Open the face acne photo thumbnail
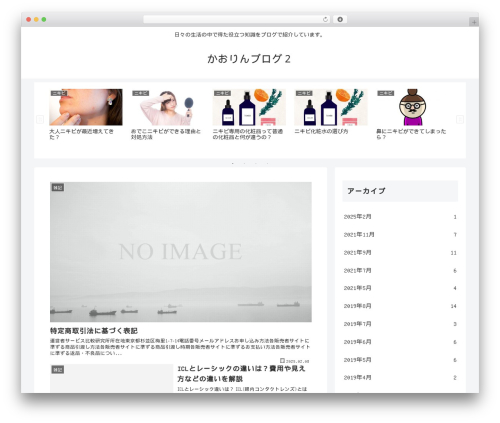 click(x=86, y=107)
